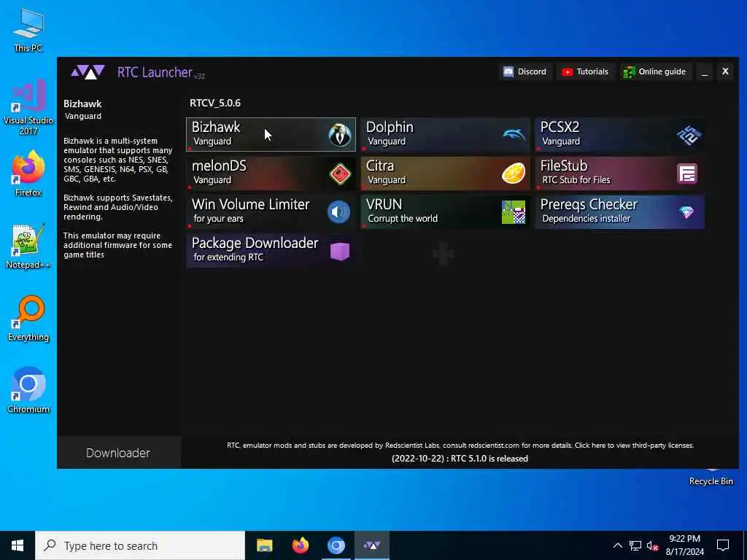Select Prereqs Checker Dependencies installer text
Screen dimensions: 747x560
(x=586, y=219)
